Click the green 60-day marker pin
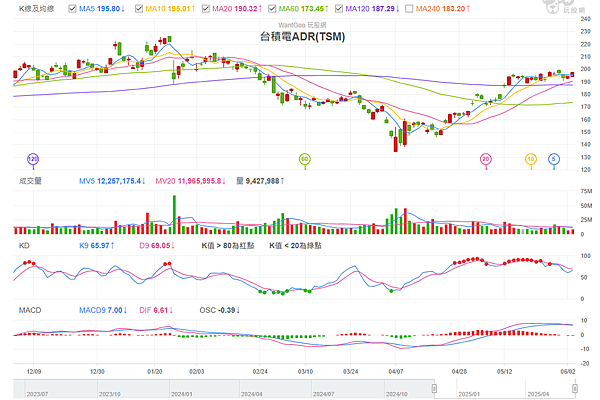This screenshot has height=400, width=600. [305, 159]
